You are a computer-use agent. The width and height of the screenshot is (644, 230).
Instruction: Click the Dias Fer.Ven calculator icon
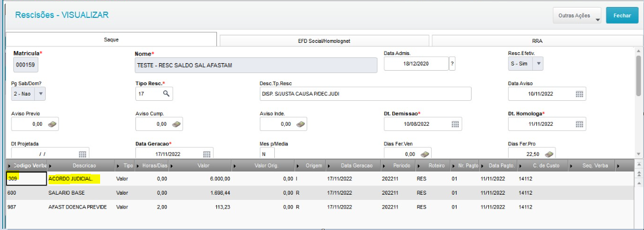tap(425, 154)
